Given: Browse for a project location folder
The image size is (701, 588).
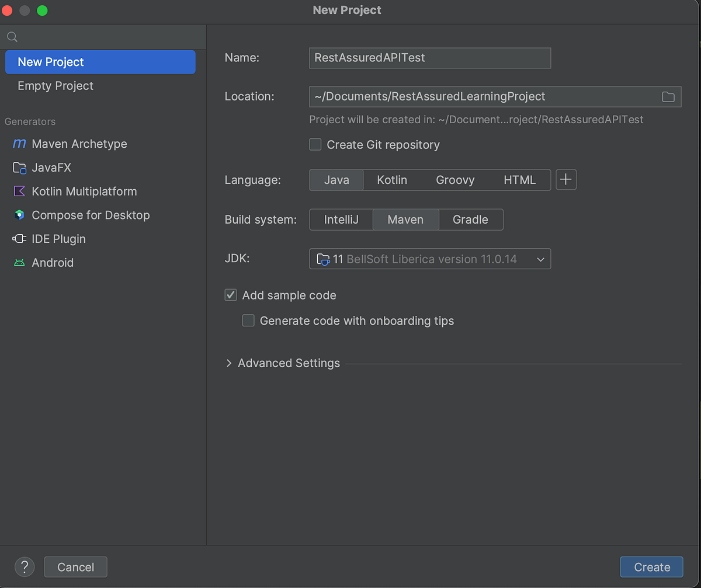Looking at the screenshot, I should point(668,96).
